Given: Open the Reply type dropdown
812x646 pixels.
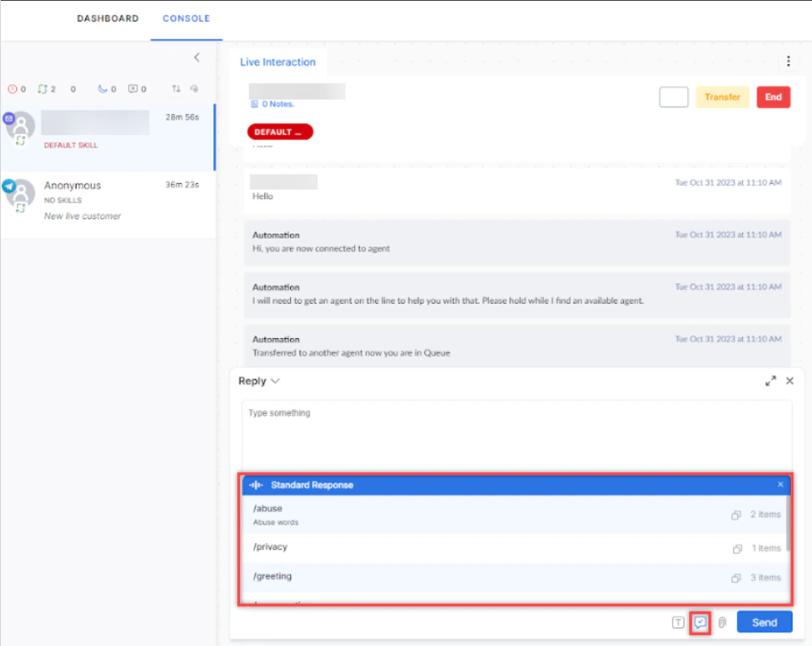Looking at the screenshot, I should (x=259, y=381).
